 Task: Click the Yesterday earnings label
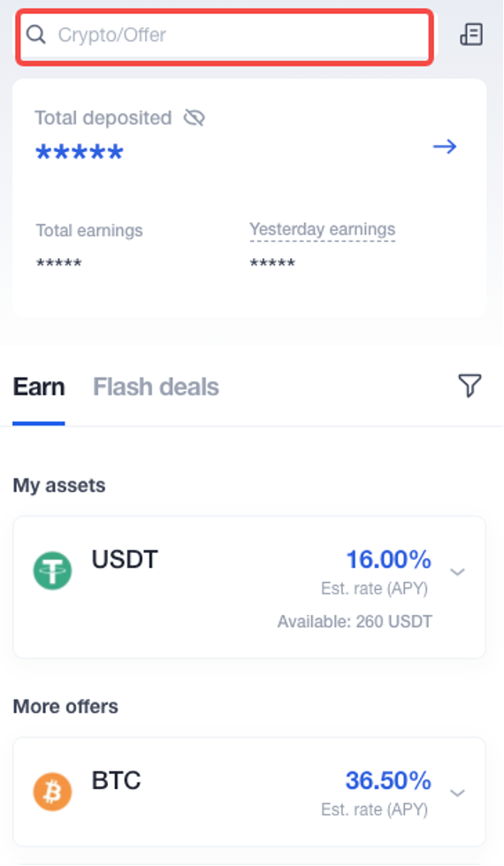click(323, 229)
